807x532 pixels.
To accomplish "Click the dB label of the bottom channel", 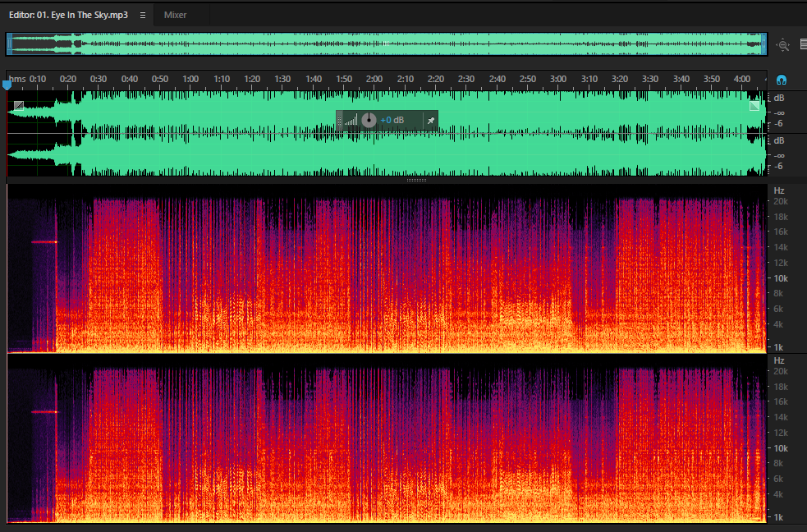I will click(x=779, y=140).
